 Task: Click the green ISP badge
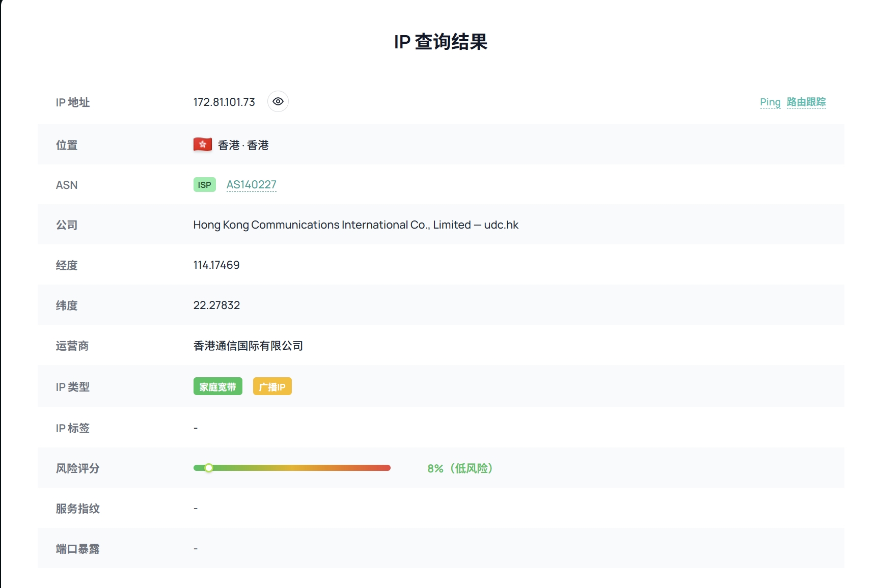pyautogui.click(x=204, y=185)
